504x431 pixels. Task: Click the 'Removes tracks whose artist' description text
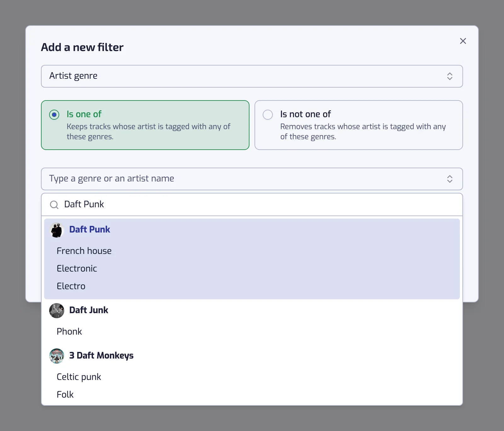coord(363,131)
